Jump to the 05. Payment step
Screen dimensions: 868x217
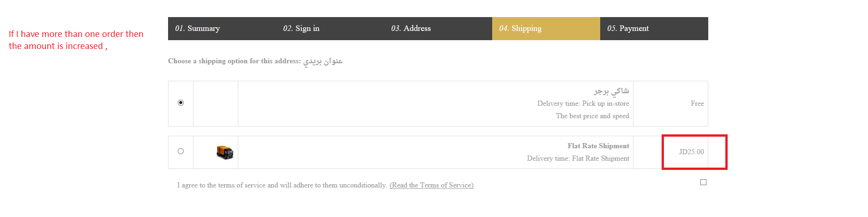click(628, 29)
